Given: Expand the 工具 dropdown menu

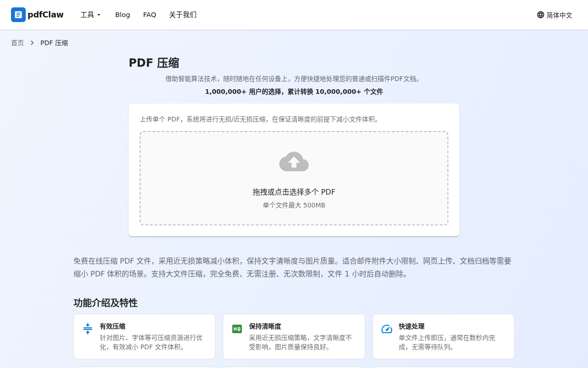Looking at the screenshot, I should (90, 15).
